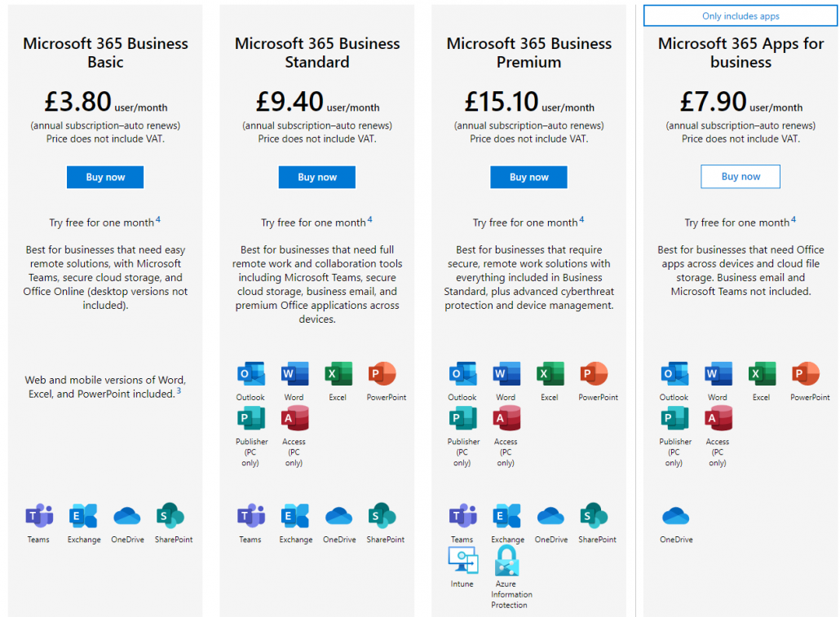
Task: Click the Microsoft 365 Business Premium heading
Action: click(x=528, y=52)
